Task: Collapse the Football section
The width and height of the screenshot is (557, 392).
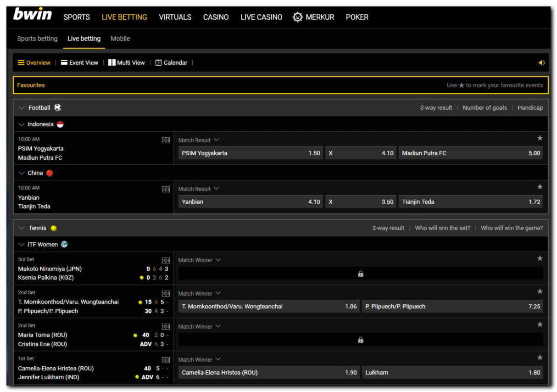Action: 21,108
